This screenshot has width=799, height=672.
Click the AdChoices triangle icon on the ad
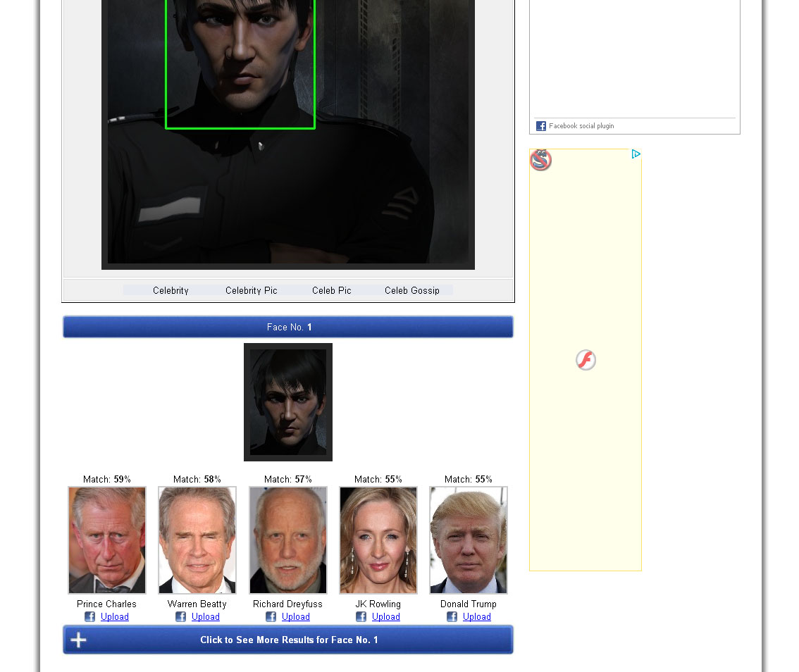click(636, 154)
